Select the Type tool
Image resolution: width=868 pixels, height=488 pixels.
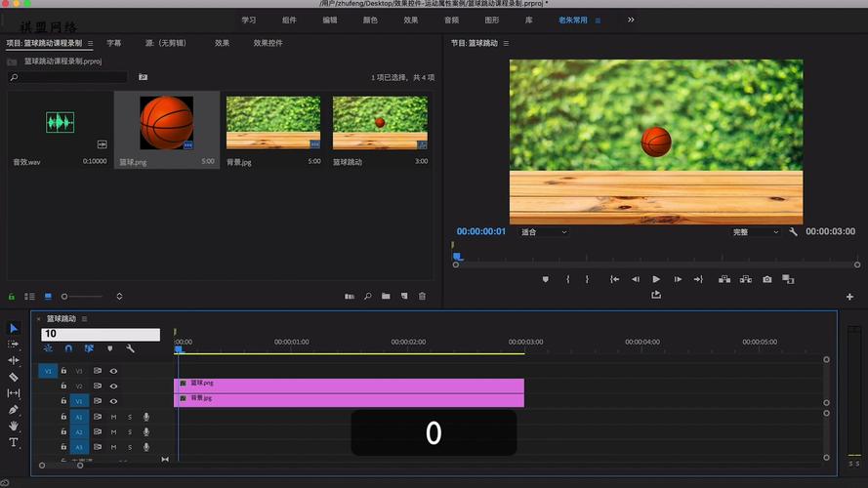click(14, 442)
